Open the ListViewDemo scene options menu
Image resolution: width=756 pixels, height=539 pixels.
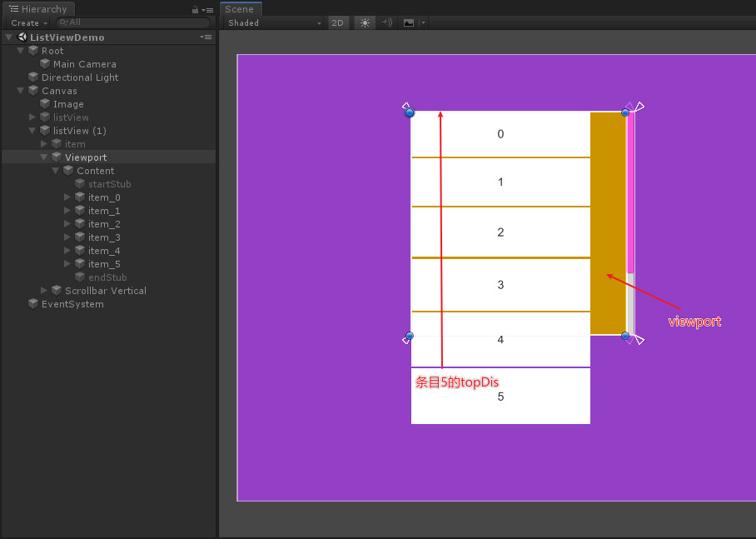click(x=206, y=37)
